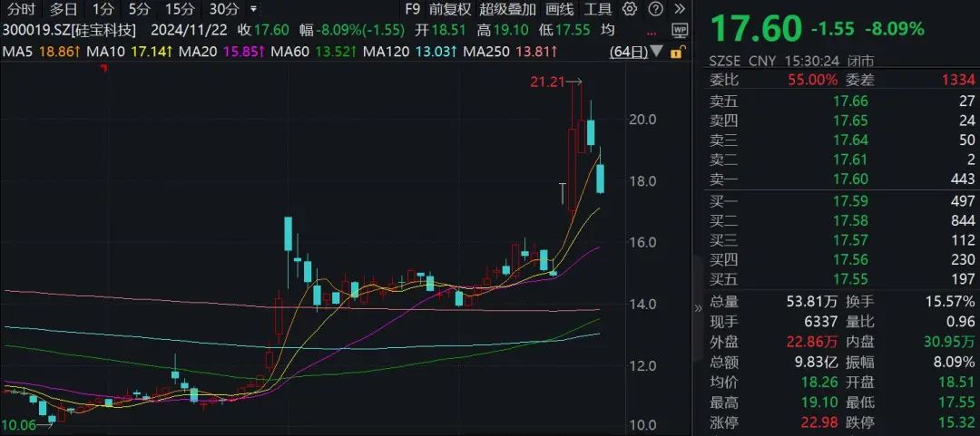Click the 10.06 low price marker
Viewport: 980px width, 436px height.
[x=19, y=425]
